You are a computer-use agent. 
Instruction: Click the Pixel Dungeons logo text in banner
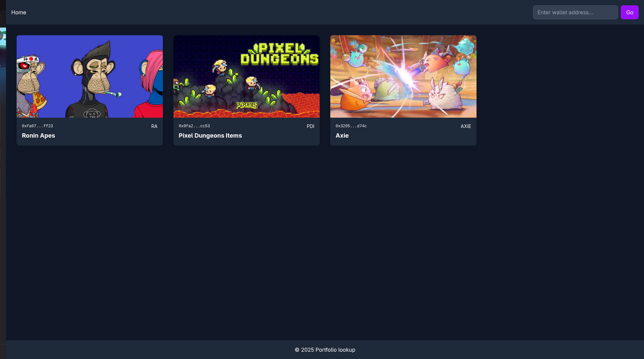click(279, 54)
